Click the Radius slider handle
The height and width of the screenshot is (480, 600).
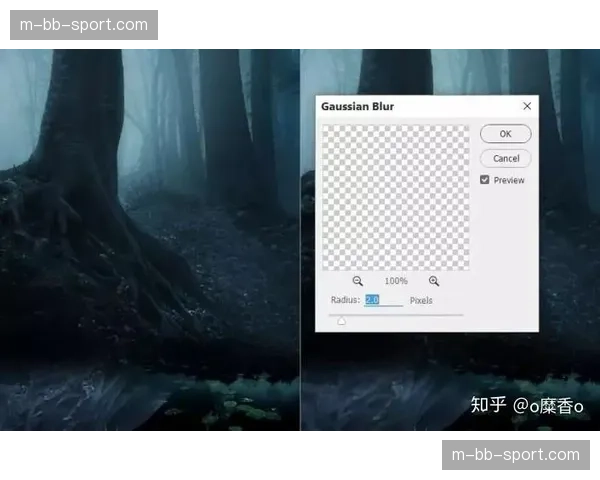point(341,321)
